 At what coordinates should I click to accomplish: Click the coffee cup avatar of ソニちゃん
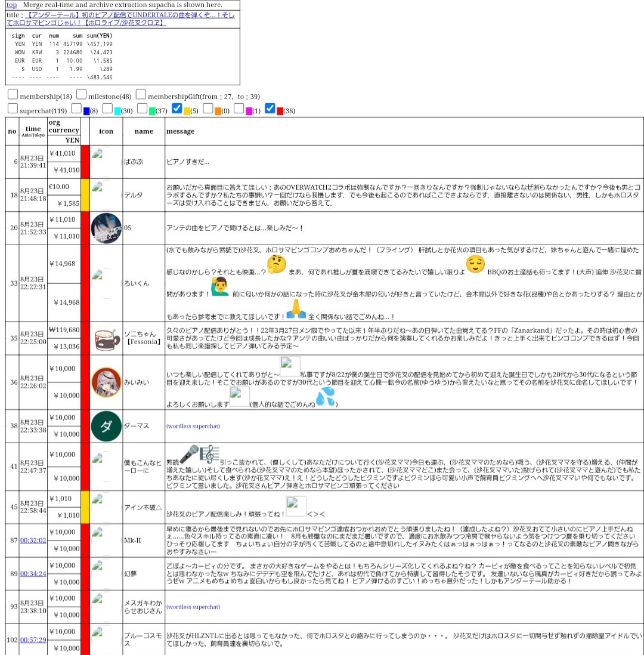click(x=107, y=338)
